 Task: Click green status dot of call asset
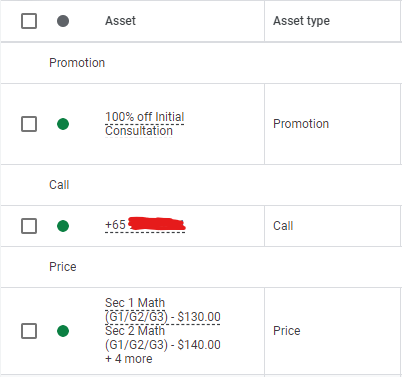click(63, 226)
